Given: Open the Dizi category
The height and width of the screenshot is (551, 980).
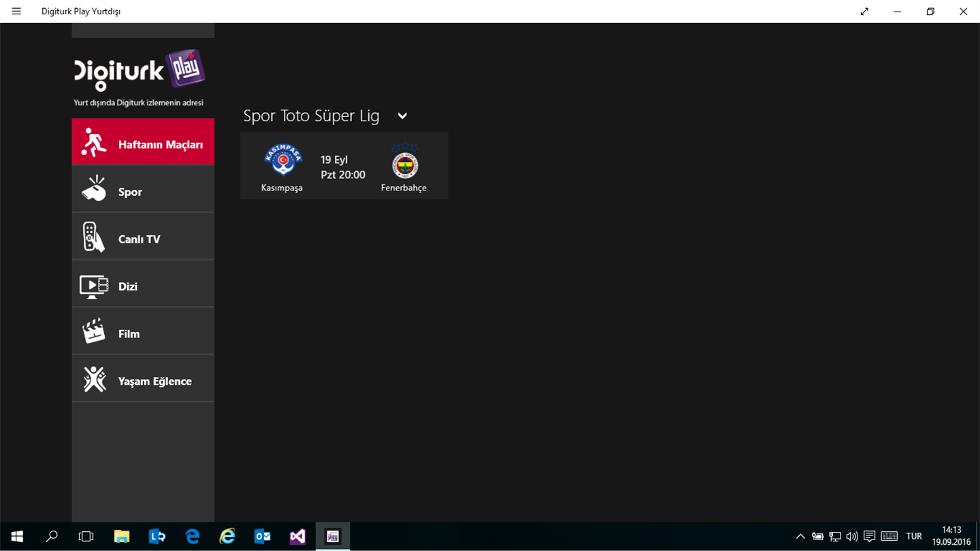Looking at the screenshot, I should (143, 284).
